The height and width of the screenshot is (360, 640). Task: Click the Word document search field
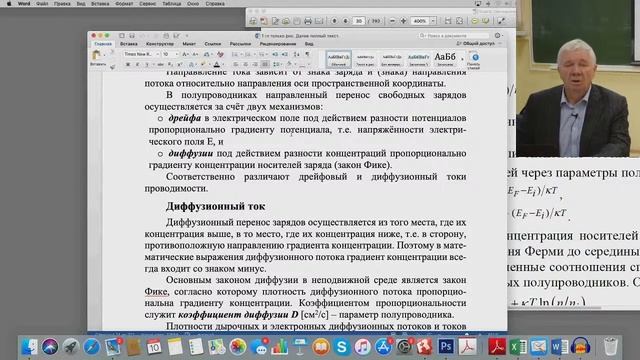point(454,36)
